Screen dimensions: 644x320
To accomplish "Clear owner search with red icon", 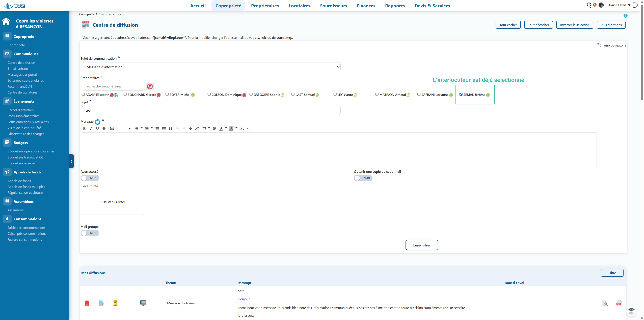I will tap(150, 87).
